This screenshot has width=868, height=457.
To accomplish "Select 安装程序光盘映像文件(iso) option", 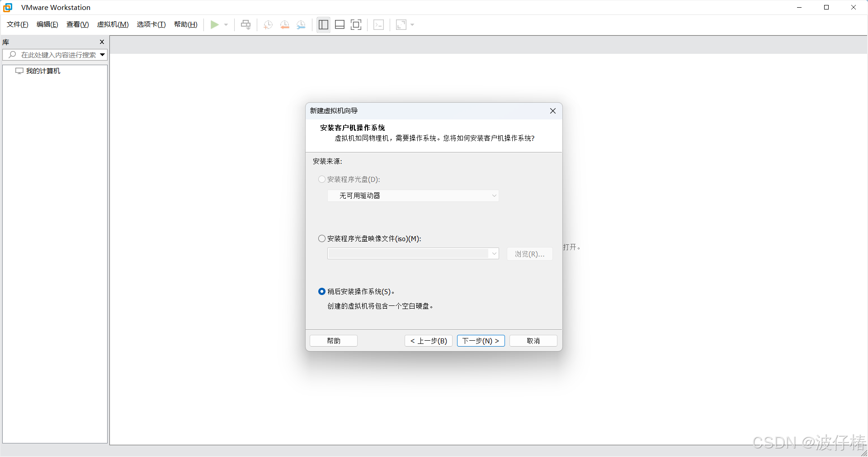I will coord(321,238).
